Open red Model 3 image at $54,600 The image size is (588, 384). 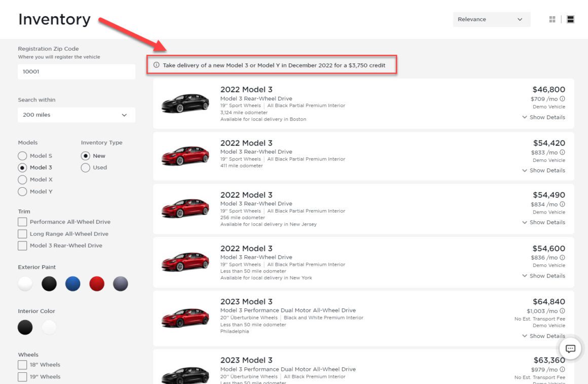(185, 262)
